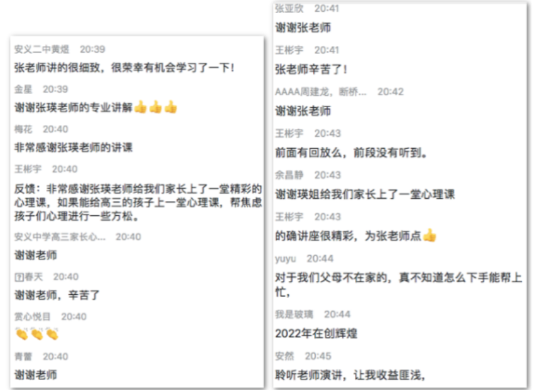The height and width of the screenshot is (392, 535).
Task: Click the message 前面有回放么，前段没有听到
Action: pyautogui.click(x=351, y=152)
